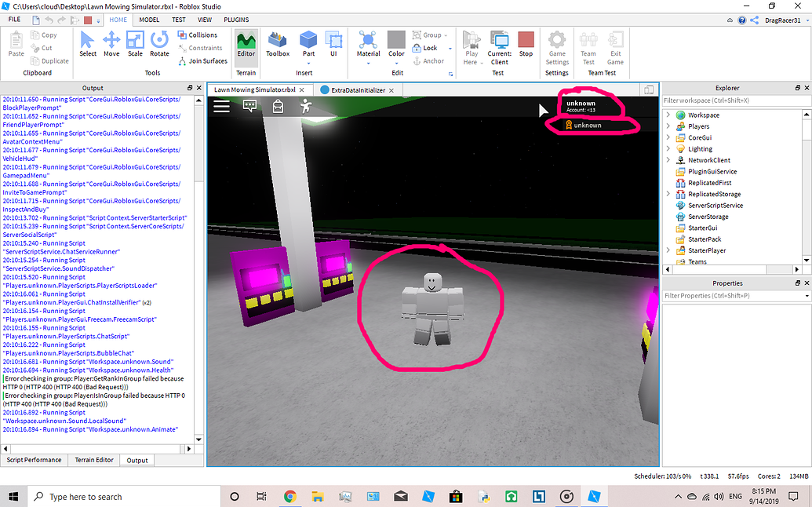Close the Output panel

coord(198,88)
